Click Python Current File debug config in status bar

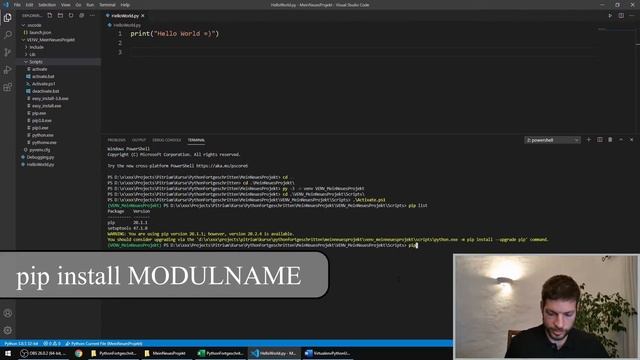(104, 344)
